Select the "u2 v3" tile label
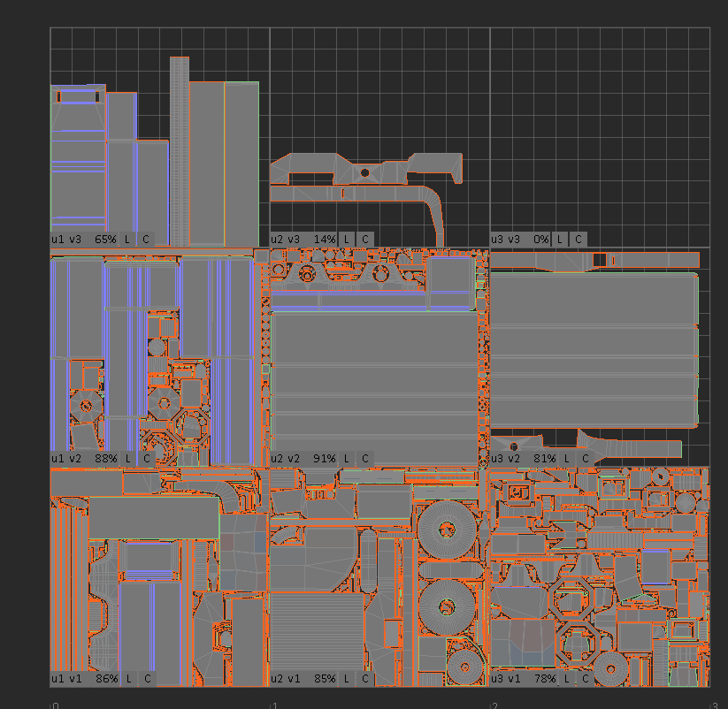The image size is (728, 709). click(x=285, y=240)
